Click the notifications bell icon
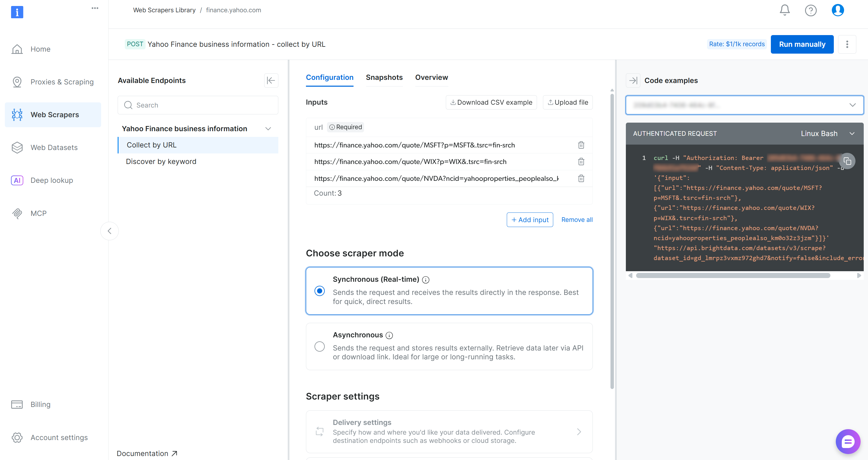The image size is (868, 460). pyautogui.click(x=785, y=10)
